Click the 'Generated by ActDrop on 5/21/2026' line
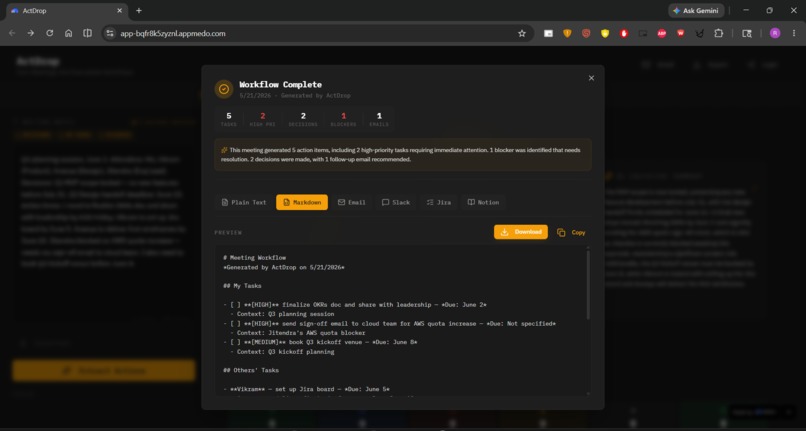The width and height of the screenshot is (806, 431). [284, 267]
